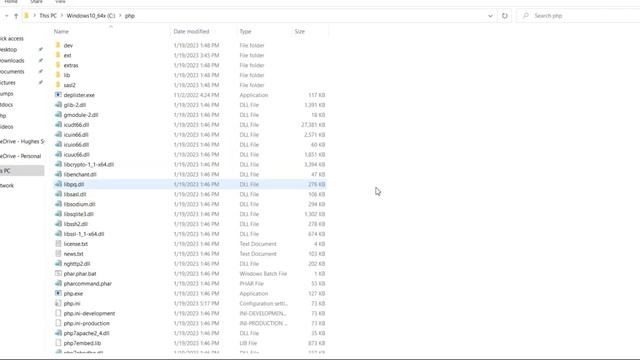Image resolution: width=640 pixels, height=360 pixels.
Task: Click the Refresh button in address bar
Action: click(505, 16)
